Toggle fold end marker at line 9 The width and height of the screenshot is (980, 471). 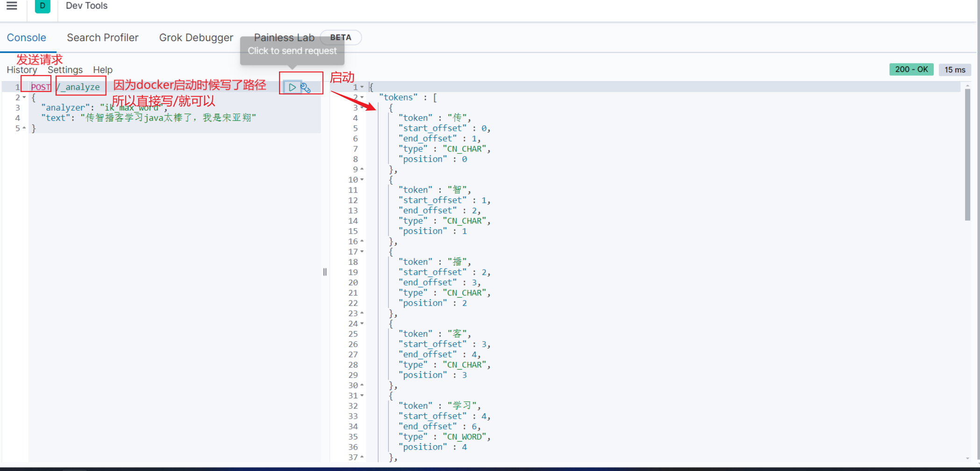coord(362,170)
